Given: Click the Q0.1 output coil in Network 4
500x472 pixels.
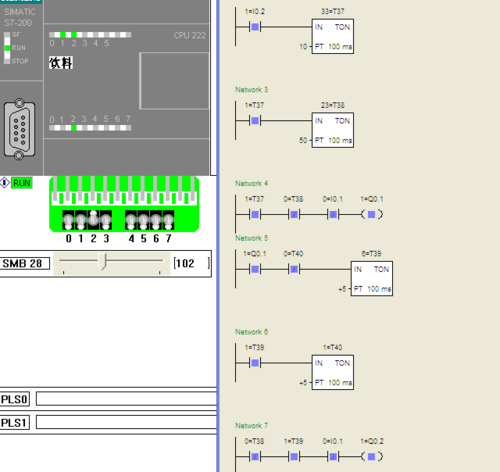Looking at the screenshot, I should tap(372, 214).
